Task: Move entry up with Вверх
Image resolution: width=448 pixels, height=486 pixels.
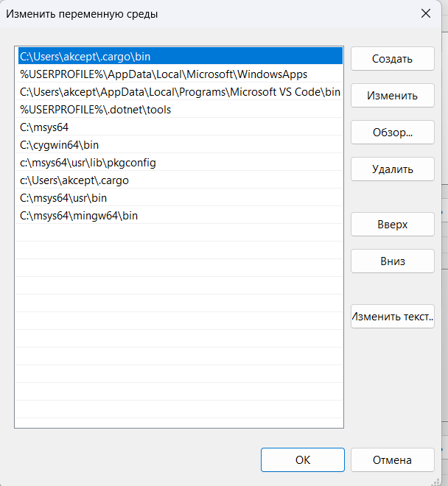Action: pyautogui.click(x=392, y=225)
